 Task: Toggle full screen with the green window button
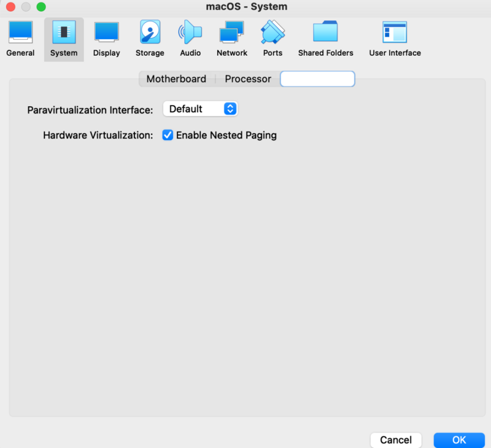[41, 7]
